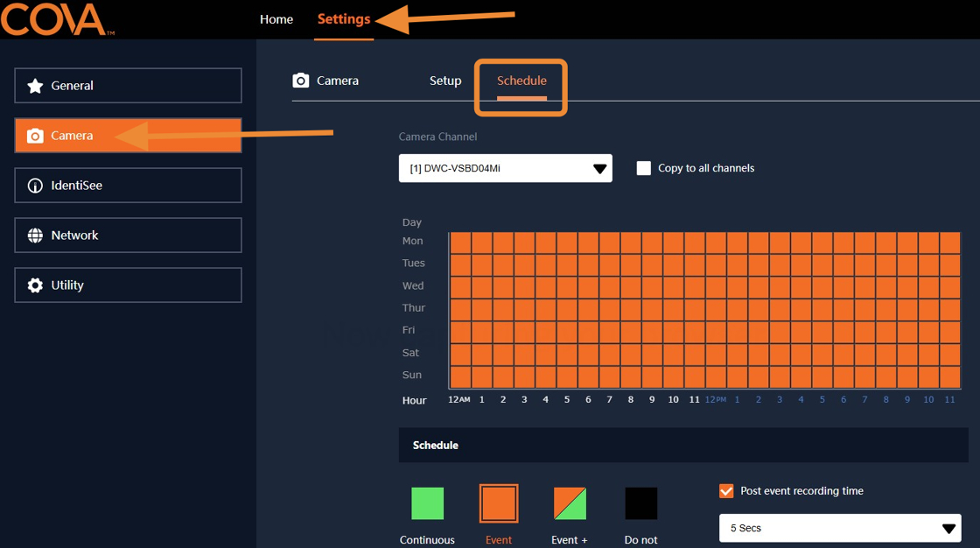The height and width of the screenshot is (548, 980).
Task: Select the Camera sidebar button
Action: [x=128, y=135]
